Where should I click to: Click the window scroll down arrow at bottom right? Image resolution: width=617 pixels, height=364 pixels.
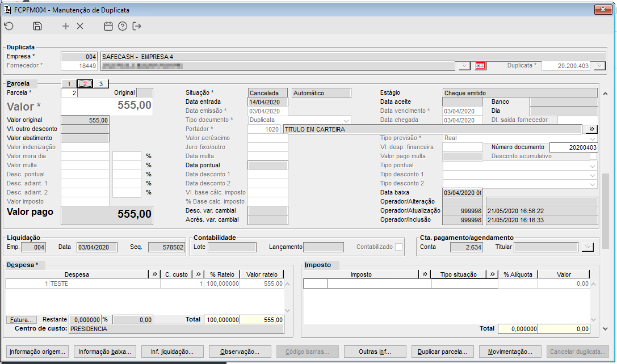coord(605,329)
